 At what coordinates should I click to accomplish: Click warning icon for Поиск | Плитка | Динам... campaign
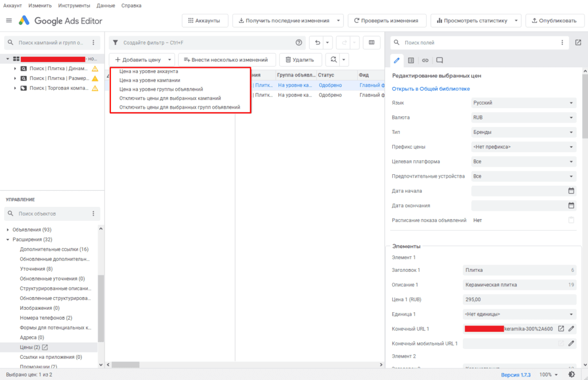tap(95, 69)
